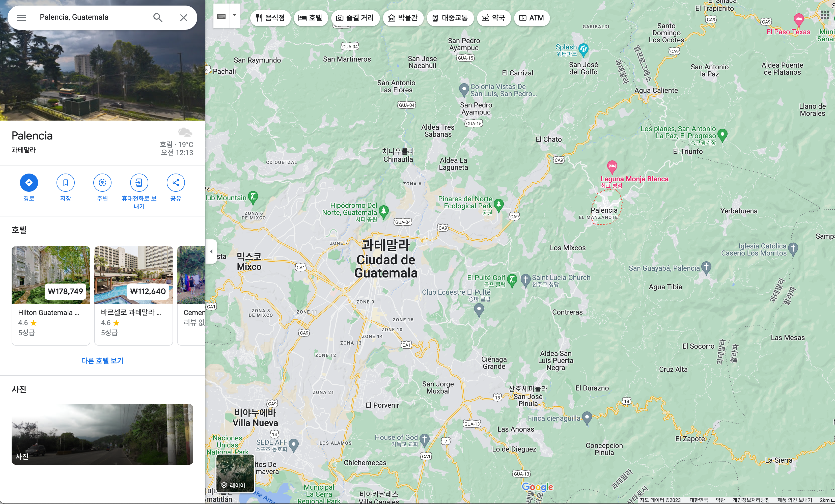Open the 바르셀로 과테말라 hotel card
Image resolution: width=835 pixels, height=504 pixels.
(x=133, y=296)
